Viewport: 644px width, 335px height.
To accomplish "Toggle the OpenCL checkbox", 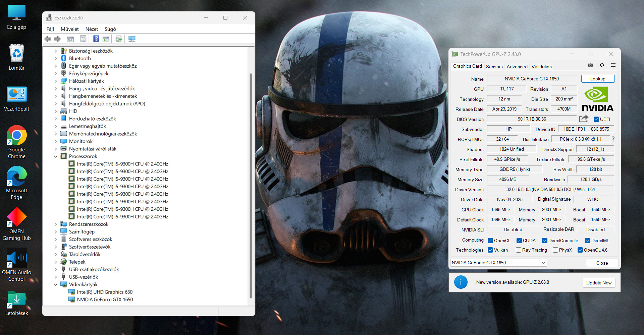I will (490, 241).
